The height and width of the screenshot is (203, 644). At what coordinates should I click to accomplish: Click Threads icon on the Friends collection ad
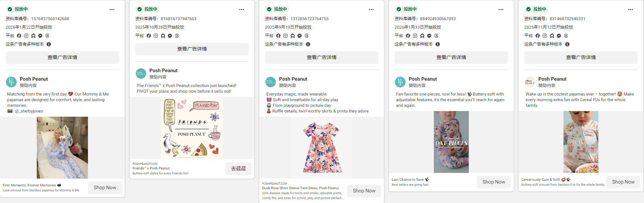click(x=177, y=36)
